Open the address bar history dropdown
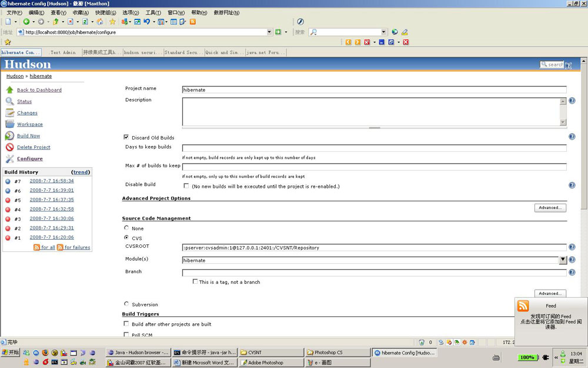Image resolution: width=588 pixels, height=368 pixels. click(x=269, y=32)
